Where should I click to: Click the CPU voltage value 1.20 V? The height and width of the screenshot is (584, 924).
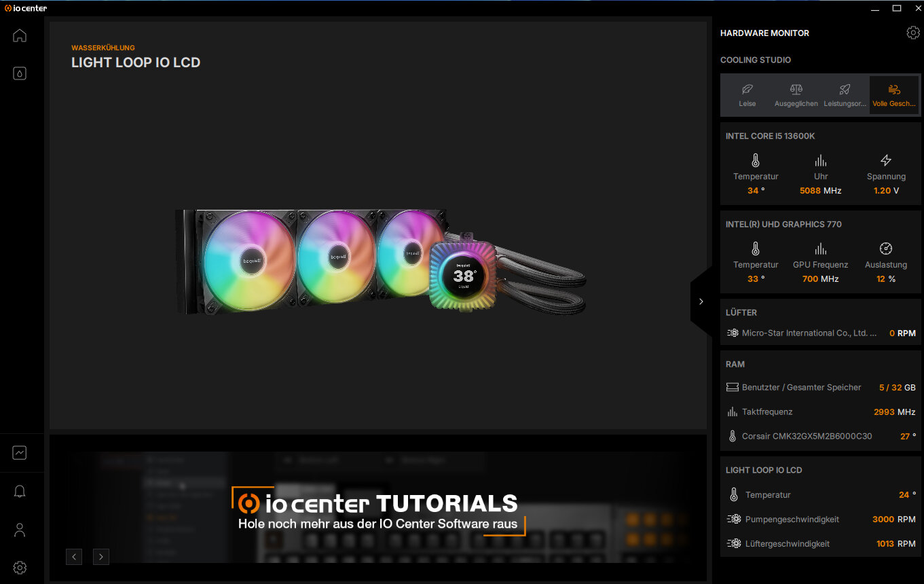point(886,191)
